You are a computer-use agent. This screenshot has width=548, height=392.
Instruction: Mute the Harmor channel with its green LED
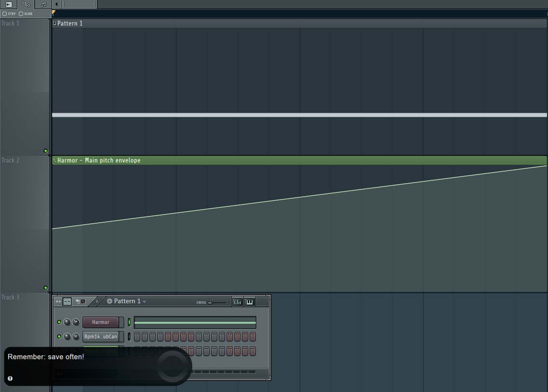click(x=59, y=322)
